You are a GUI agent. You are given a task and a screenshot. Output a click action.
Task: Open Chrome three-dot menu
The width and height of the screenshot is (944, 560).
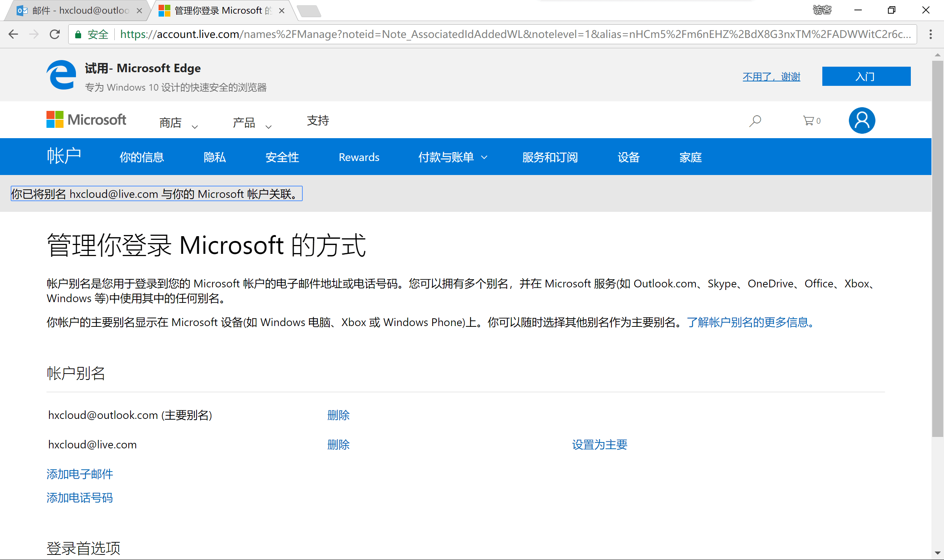tap(930, 34)
